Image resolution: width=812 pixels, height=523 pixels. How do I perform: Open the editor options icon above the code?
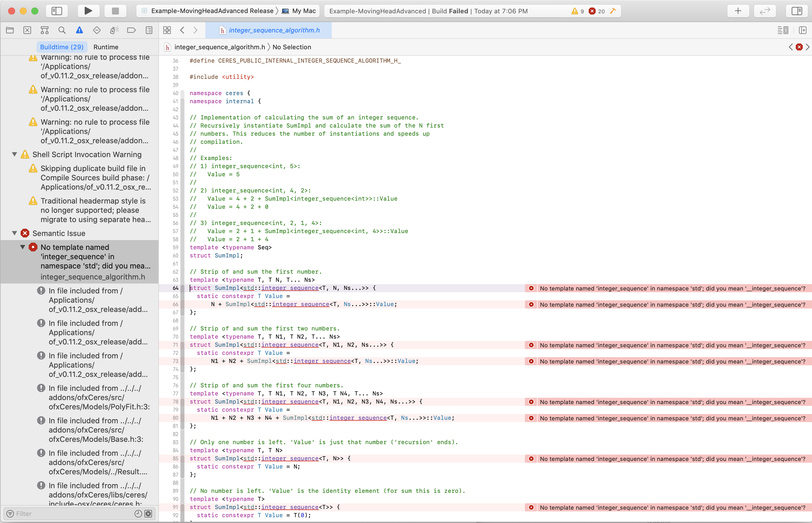[783, 30]
